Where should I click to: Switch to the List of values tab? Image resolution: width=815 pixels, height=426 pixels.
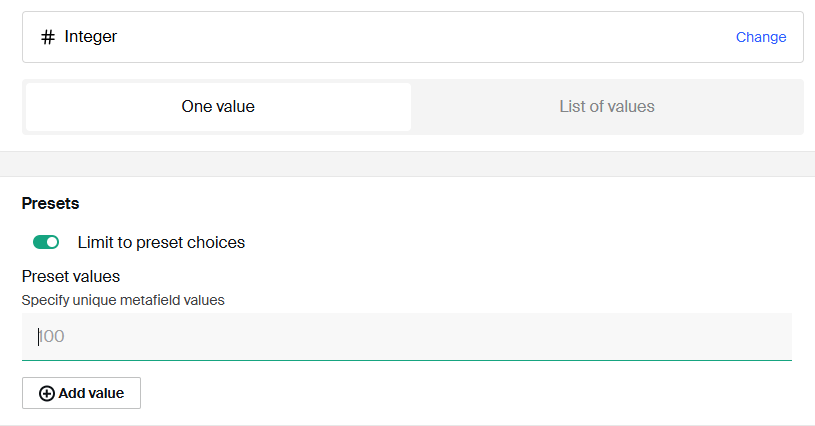point(607,107)
